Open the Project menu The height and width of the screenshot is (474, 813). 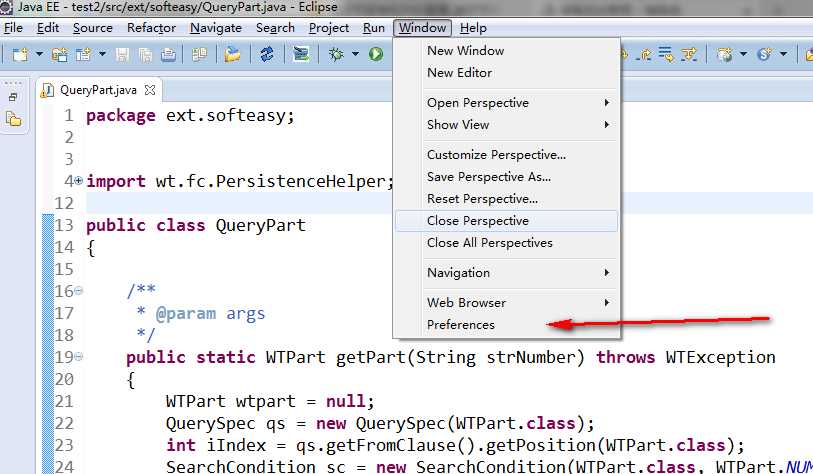tap(329, 28)
